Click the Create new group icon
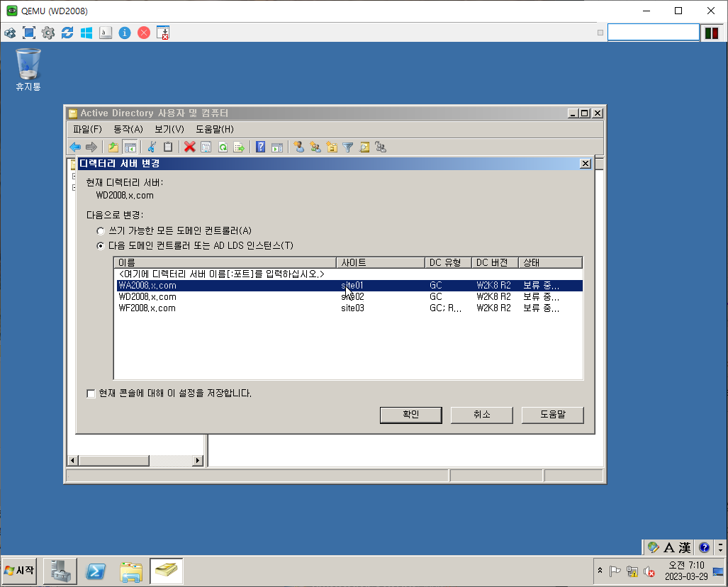Image resolution: width=728 pixels, height=587 pixels. pos(315,147)
